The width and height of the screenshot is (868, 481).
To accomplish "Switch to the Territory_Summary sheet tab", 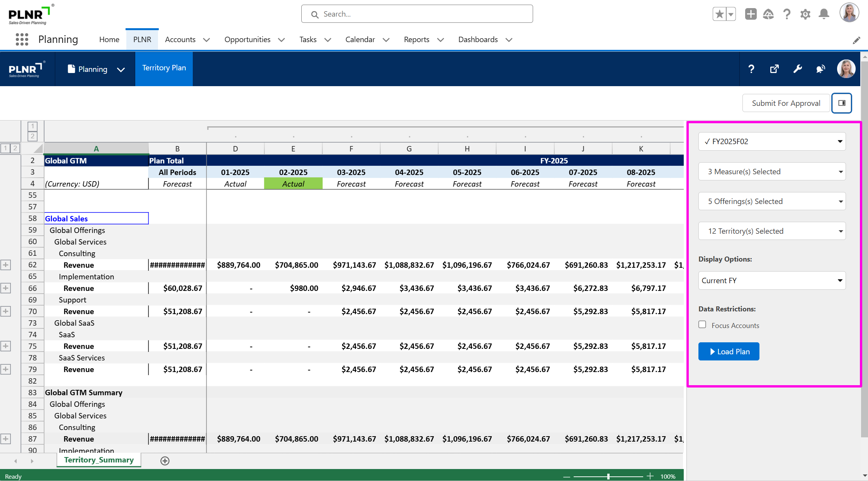I will 99,460.
